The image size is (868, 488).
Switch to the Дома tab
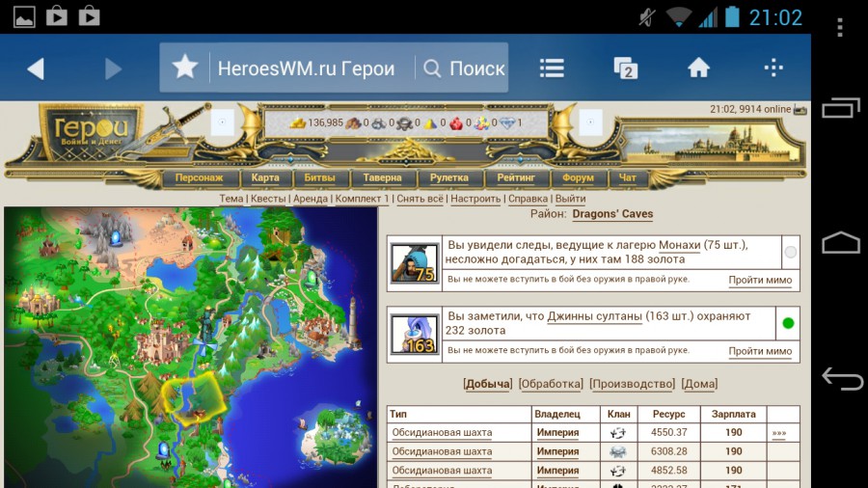pyautogui.click(x=700, y=384)
